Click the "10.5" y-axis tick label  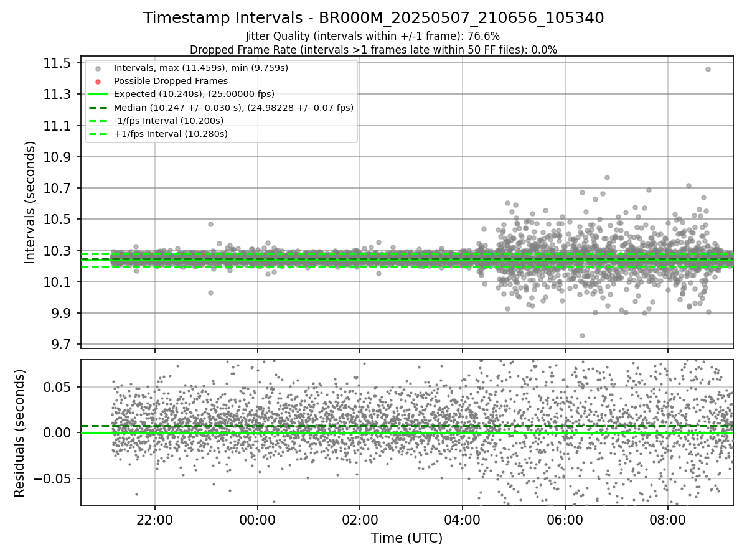pos(57,219)
